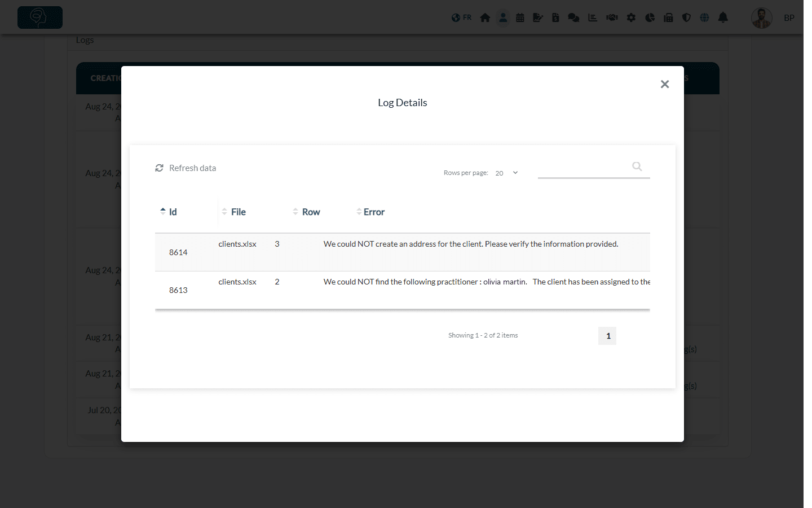
Task: Click clients.xlsx in the 8614 row
Action: click(237, 244)
